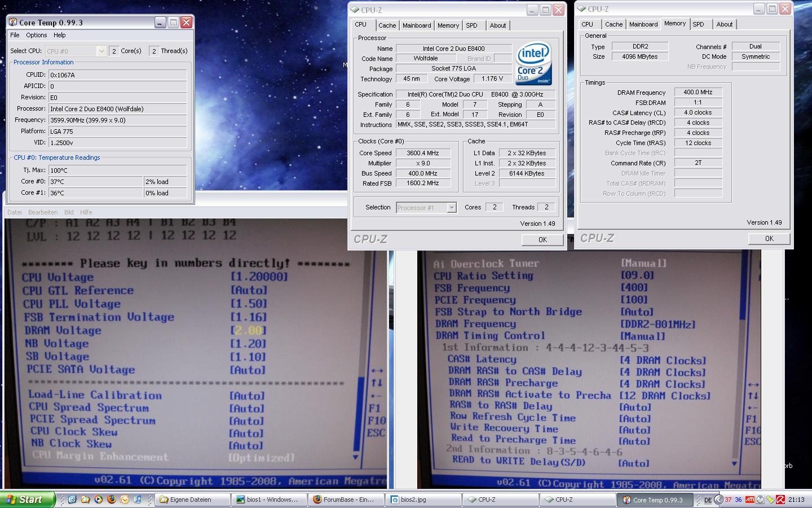Expand hidden system tray icons

point(718,500)
